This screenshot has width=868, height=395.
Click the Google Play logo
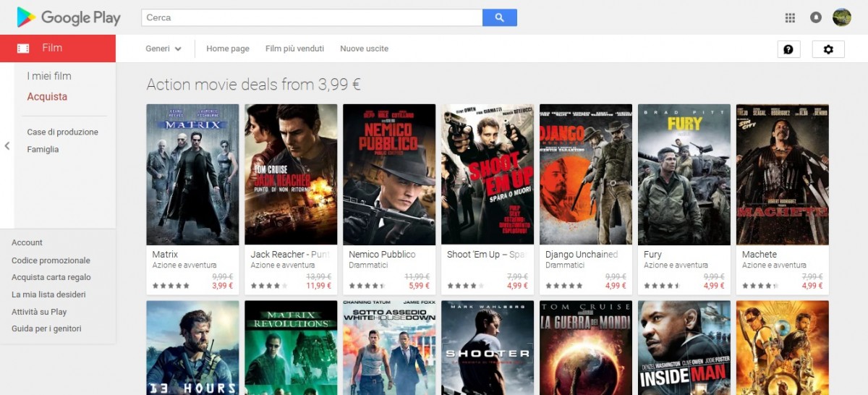click(x=69, y=17)
